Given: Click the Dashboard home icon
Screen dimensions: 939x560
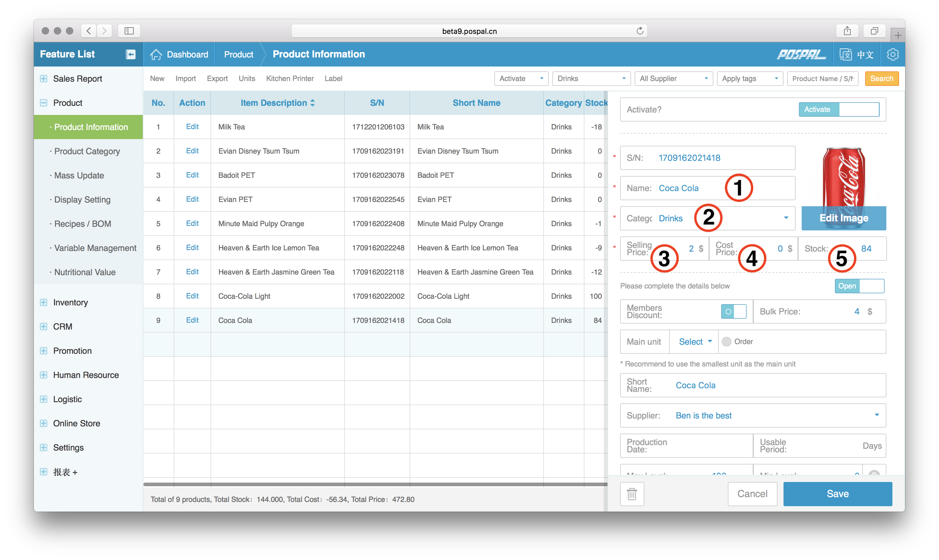Looking at the screenshot, I should tap(156, 54).
